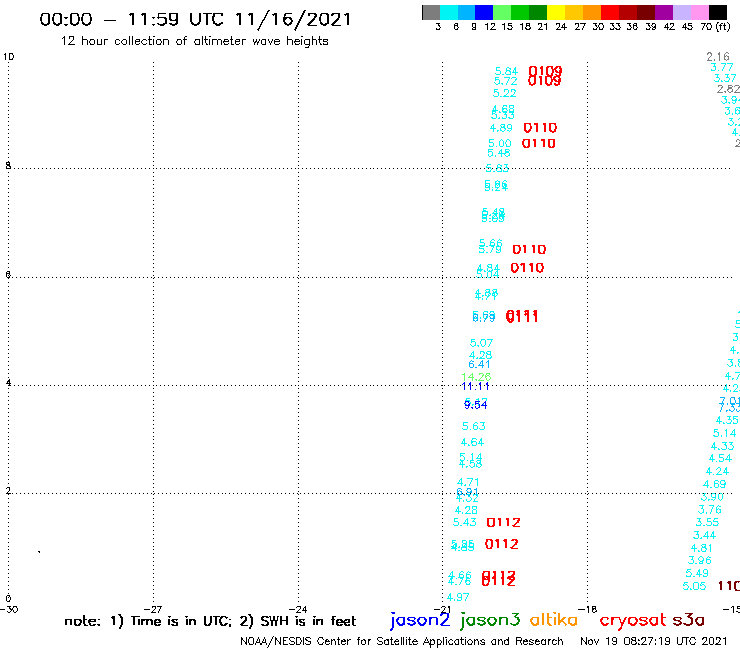Image resolution: width=740 pixels, height=650 pixels.
Task: Click the blue wave height value 9.54
Action: pos(476,405)
